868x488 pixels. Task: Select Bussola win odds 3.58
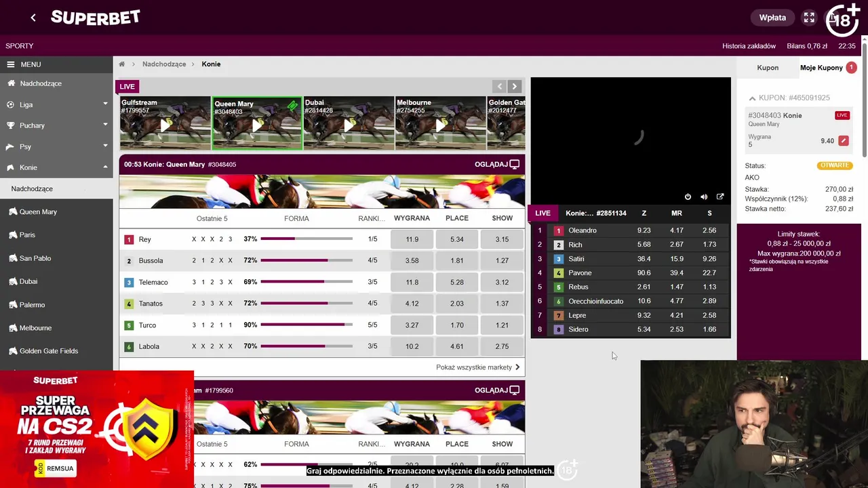pyautogui.click(x=412, y=260)
